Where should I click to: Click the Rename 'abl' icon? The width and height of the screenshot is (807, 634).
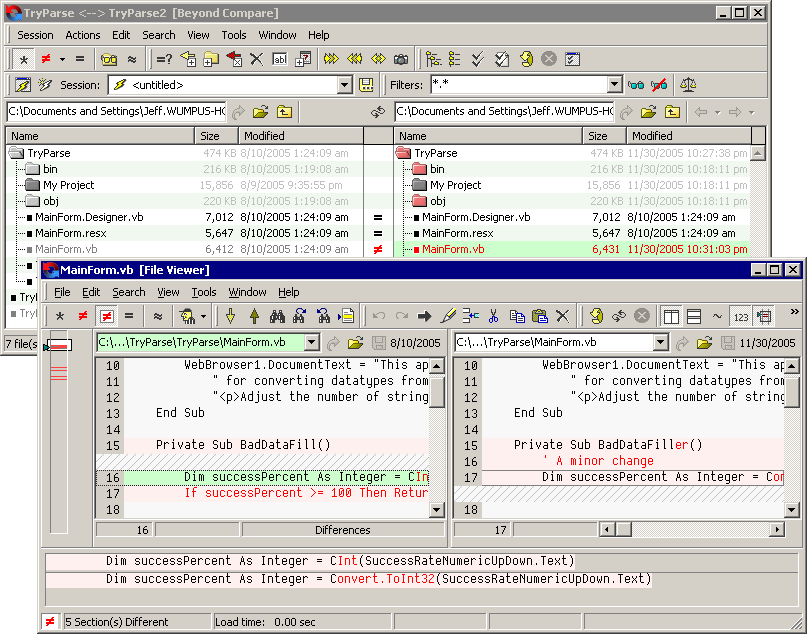pos(279,59)
